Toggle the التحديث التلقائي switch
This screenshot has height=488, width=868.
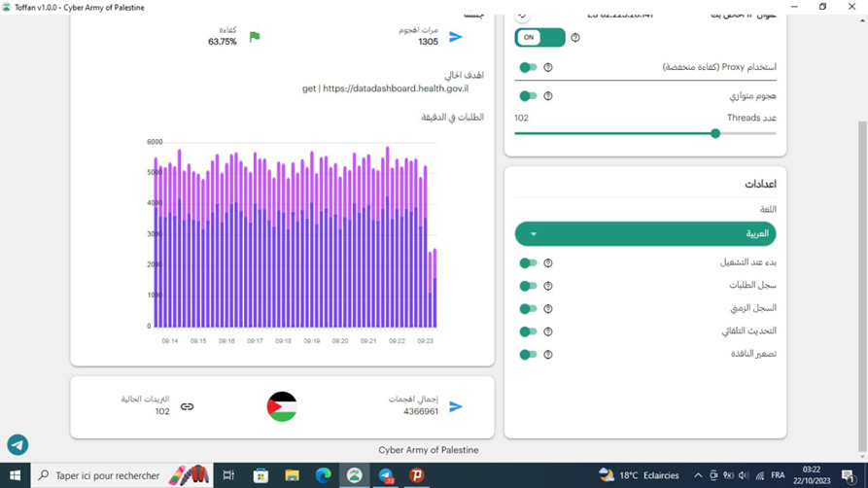click(528, 331)
